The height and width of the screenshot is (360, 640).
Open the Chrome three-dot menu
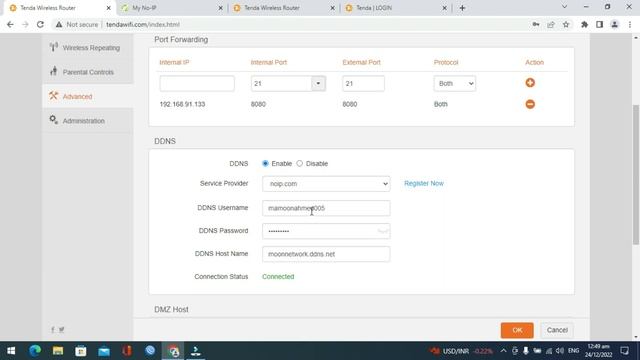pos(630,24)
